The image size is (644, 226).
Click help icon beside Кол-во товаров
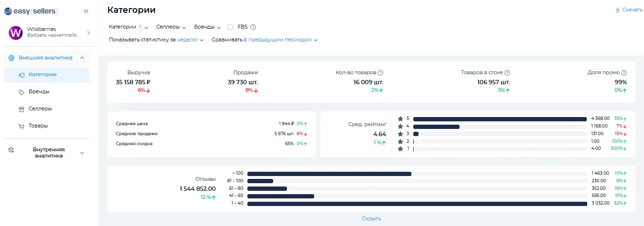click(380, 73)
